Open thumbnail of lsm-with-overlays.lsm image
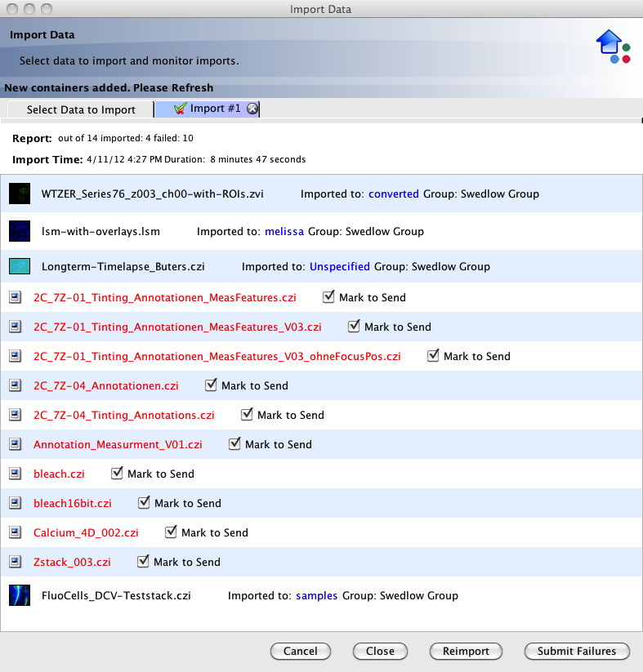The width and height of the screenshot is (643, 672). tap(20, 231)
